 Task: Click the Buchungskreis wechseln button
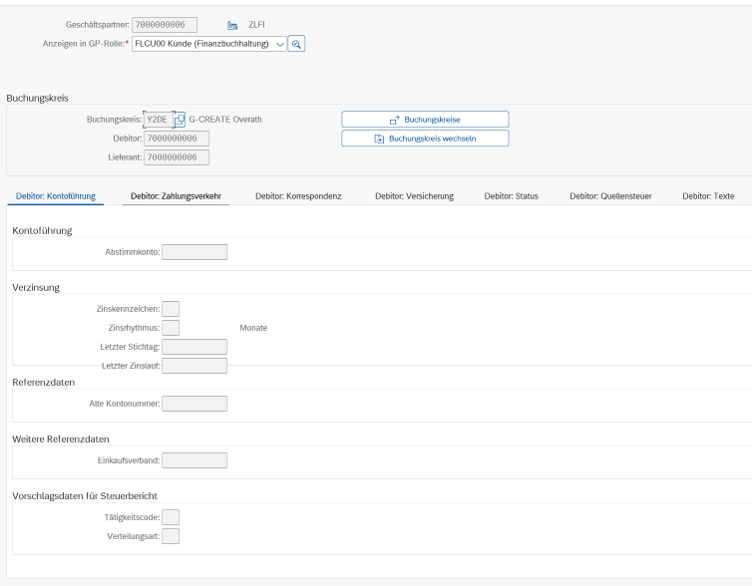[x=425, y=139]
